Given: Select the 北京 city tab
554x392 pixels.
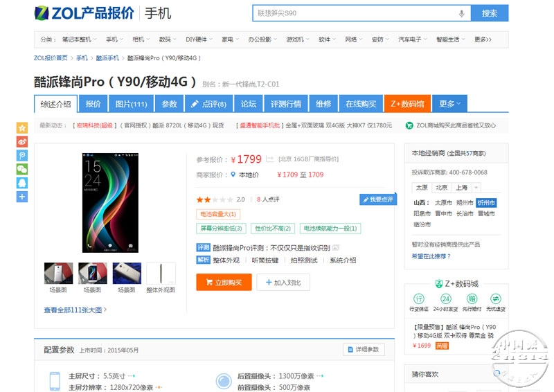Looking at the screenshot, I should (441, 187).
